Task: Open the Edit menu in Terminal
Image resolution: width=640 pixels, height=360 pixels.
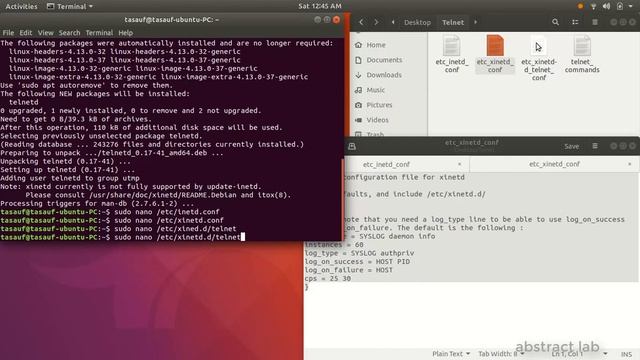Action: 25,33
